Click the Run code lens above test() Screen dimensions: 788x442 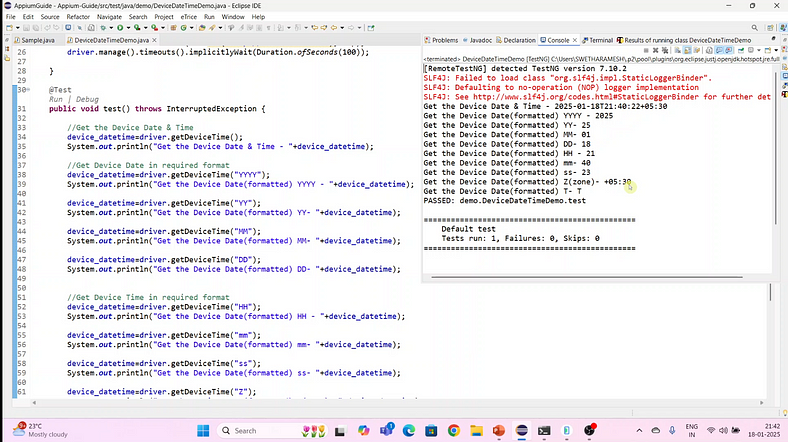55,99
